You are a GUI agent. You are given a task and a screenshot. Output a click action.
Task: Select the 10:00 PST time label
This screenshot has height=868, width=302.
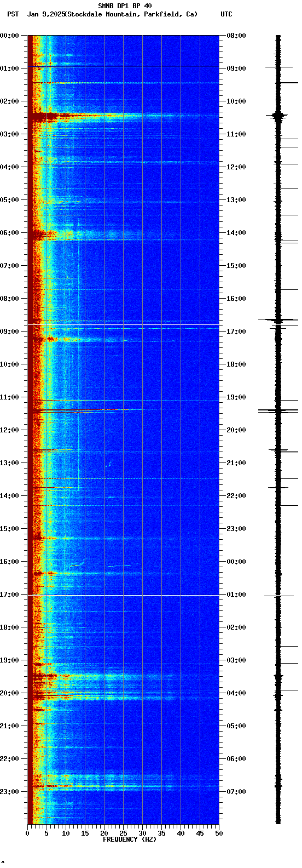click(9, 364)
